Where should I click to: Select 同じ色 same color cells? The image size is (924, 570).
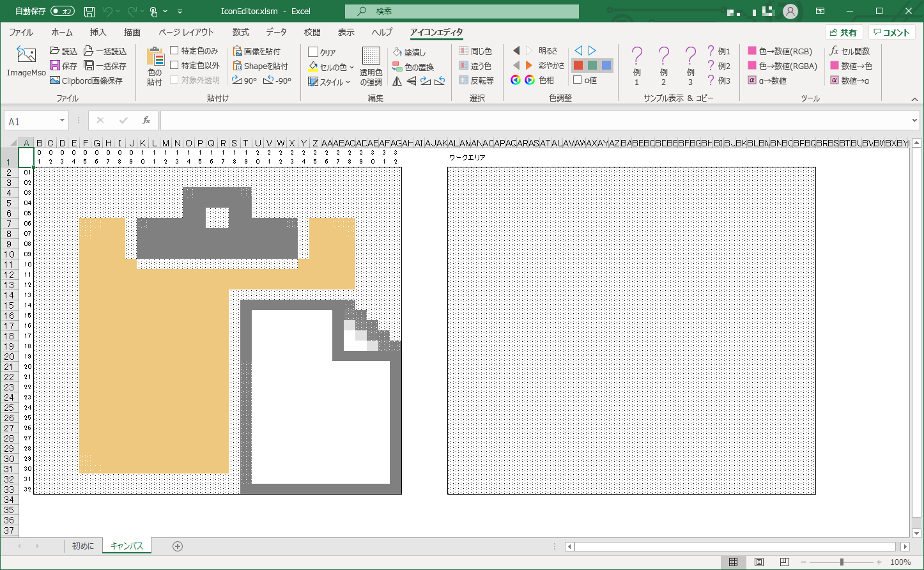tap(475, 51)
